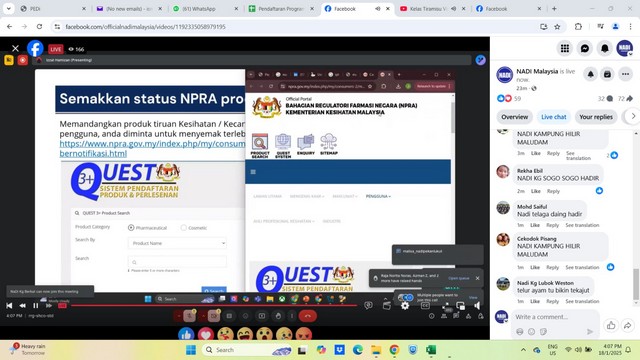
Task: Open File Explorer from the taskbar
Action: click(376, 350)
